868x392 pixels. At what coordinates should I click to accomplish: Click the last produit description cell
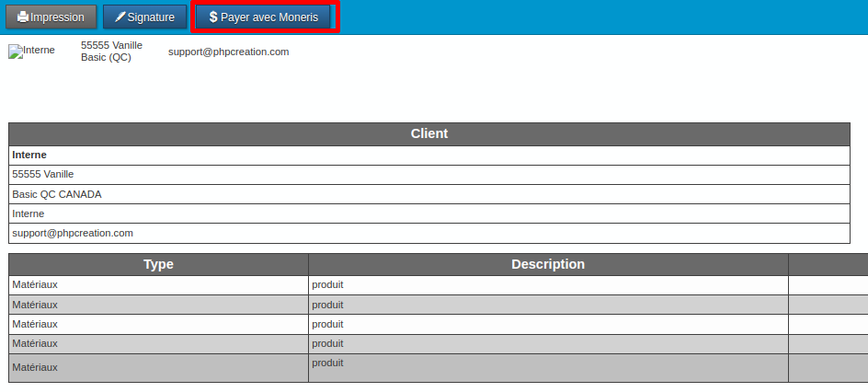coord(327,363)
